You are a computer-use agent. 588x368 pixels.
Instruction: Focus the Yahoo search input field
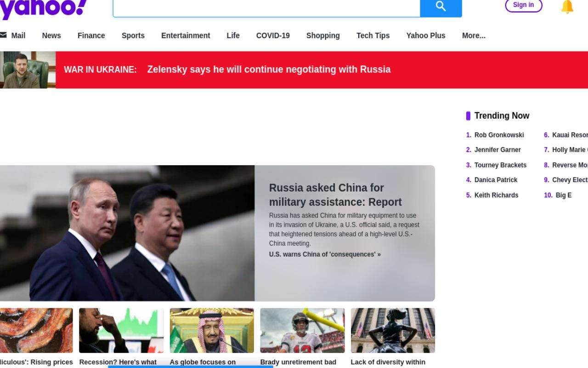[266, 8]
